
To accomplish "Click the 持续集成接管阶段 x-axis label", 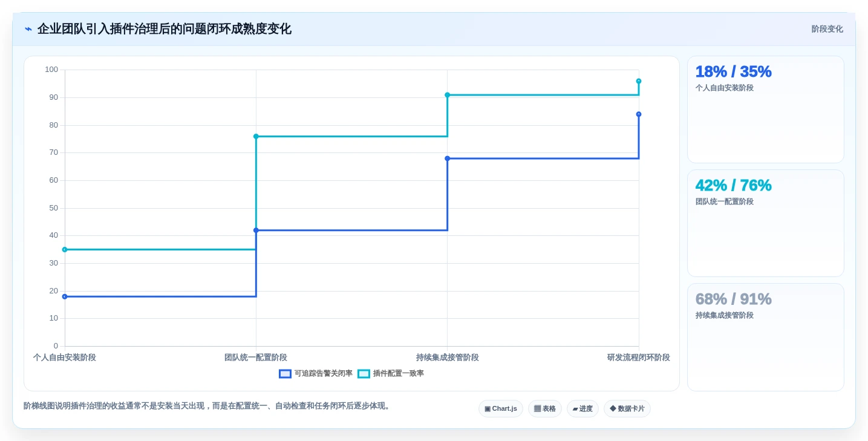I will (x=448, y=358).
